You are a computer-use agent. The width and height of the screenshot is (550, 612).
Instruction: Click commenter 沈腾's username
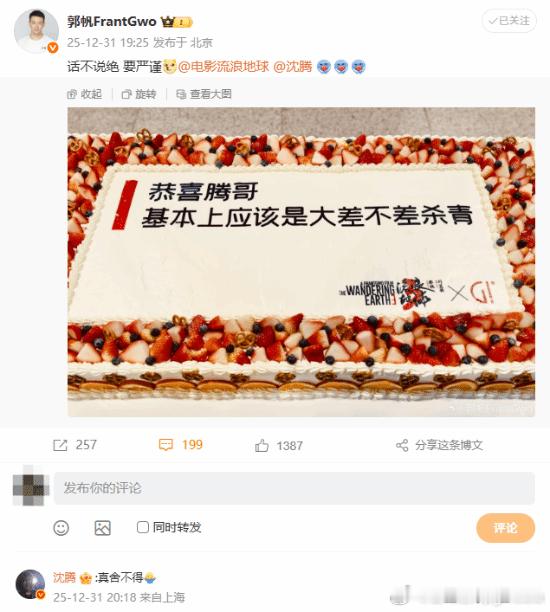[x=64, y=577]
